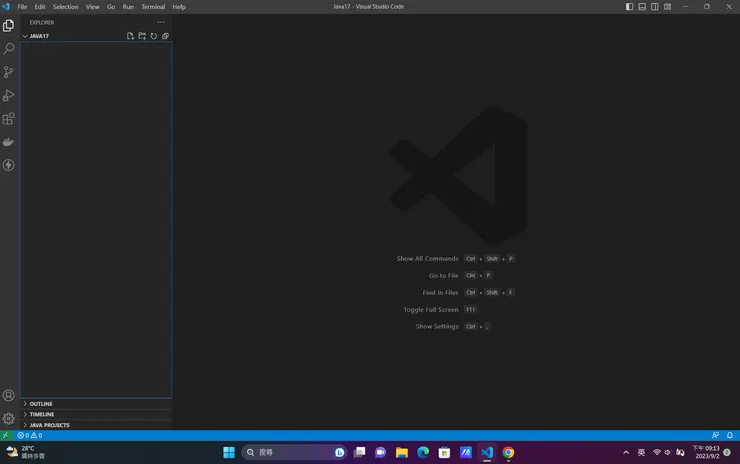This screenshot has height=464, width=740.
Task: Open the purple slash app on taskbar
Action: (466, 452)
